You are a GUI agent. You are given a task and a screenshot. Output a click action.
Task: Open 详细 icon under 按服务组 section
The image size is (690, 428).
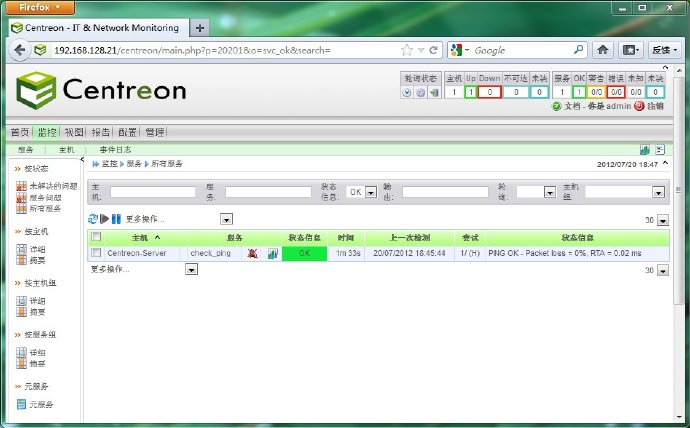tap(21, 352)
